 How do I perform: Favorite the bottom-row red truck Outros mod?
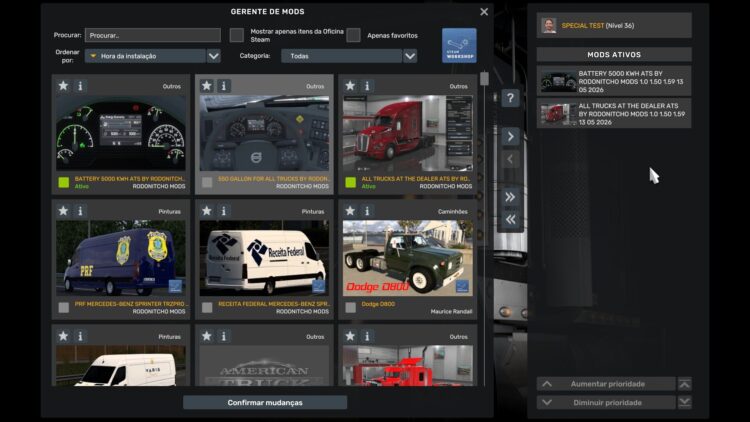coord(350,336)
